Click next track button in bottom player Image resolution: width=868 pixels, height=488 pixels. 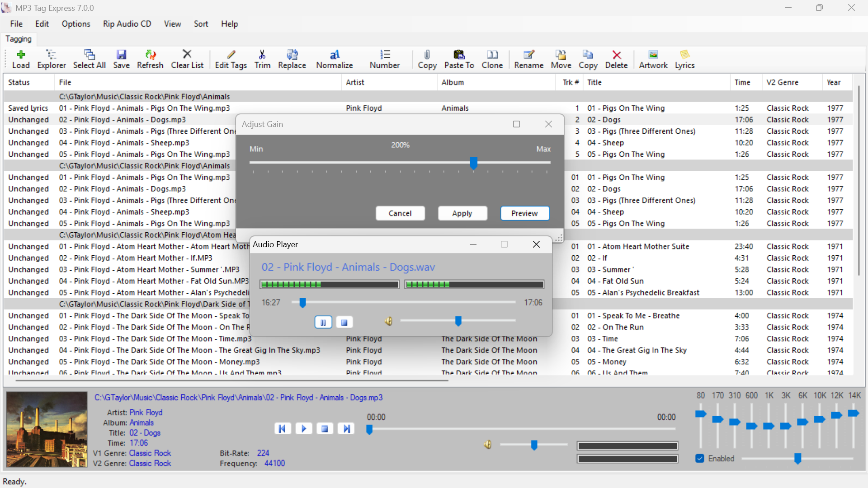[346, 428]
